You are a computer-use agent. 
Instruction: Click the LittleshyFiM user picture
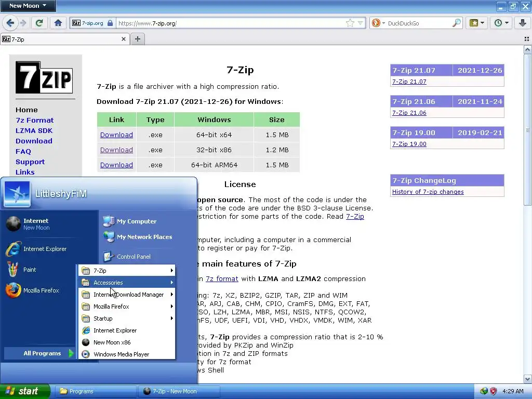(x=17, y=194)
